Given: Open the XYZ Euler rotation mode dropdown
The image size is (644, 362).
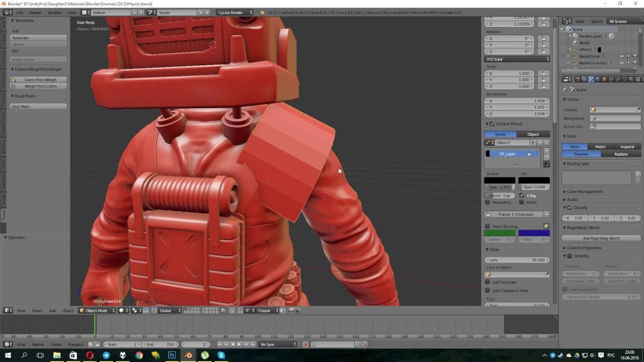Looking at the screenshot, I should click(517, 59).
